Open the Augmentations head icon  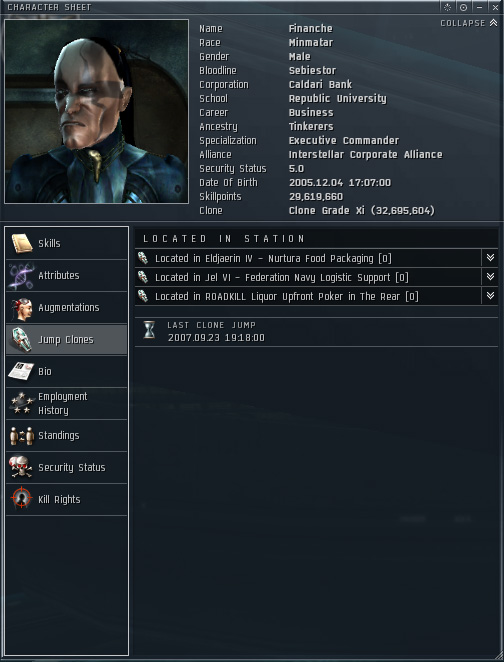point(22,308)
